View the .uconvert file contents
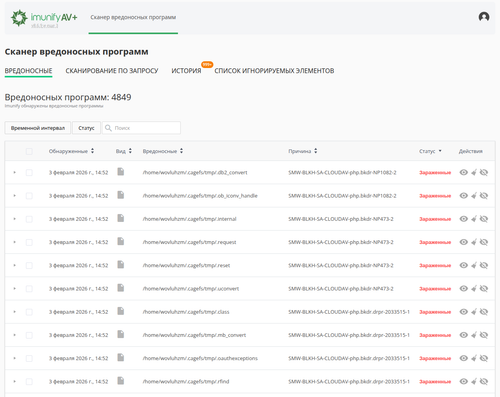 click(463, 288)
